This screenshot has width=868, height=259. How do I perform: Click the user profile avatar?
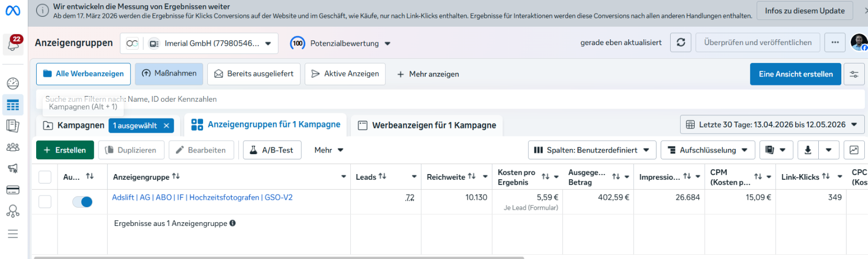click(x=859, y=42)
